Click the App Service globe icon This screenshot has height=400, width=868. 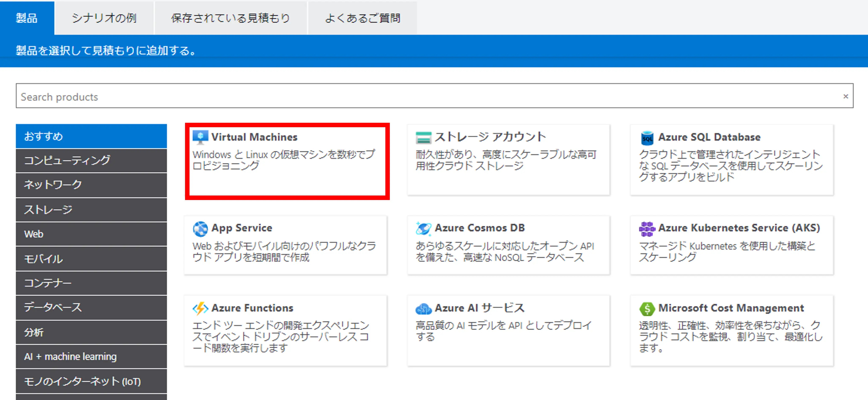point(200,229)
